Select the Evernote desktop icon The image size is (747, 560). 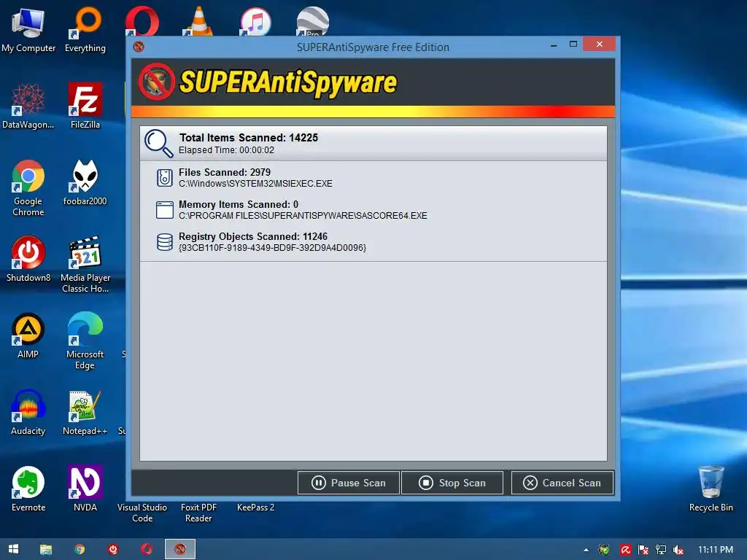[x=28, y=489]
